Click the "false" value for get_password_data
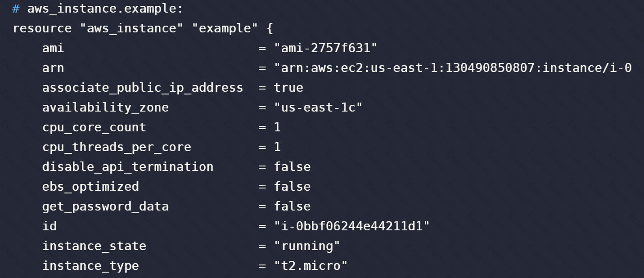 point(292,206)
